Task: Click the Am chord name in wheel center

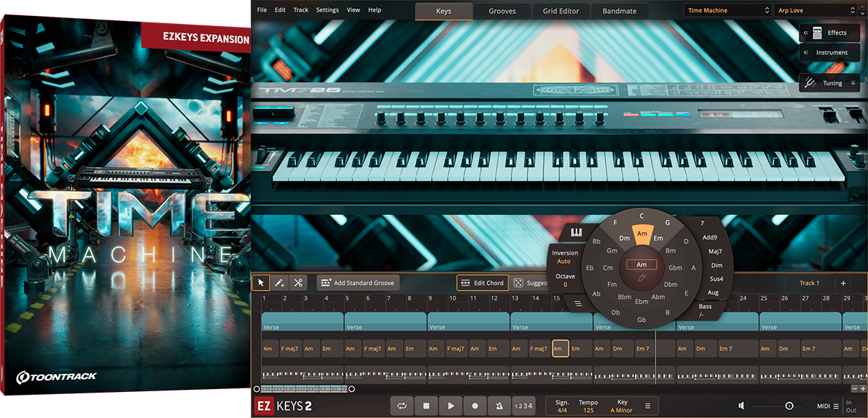Action: tap(642, 265)
